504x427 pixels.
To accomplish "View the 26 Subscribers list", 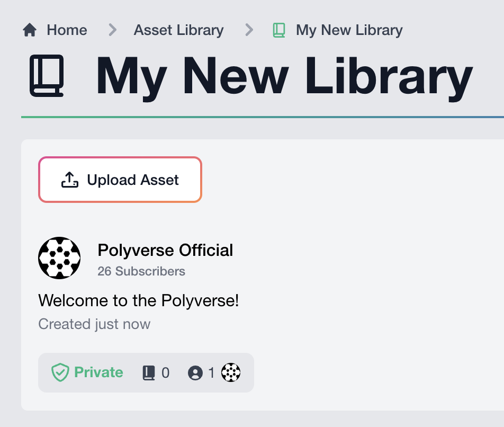I will click(x=141, y=271).
